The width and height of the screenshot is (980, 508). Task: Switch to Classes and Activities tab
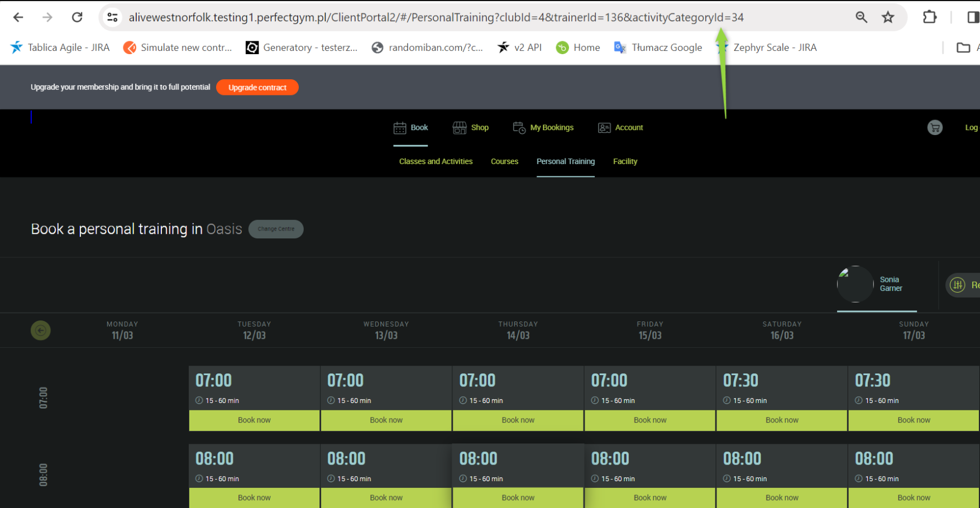point(436,161)
